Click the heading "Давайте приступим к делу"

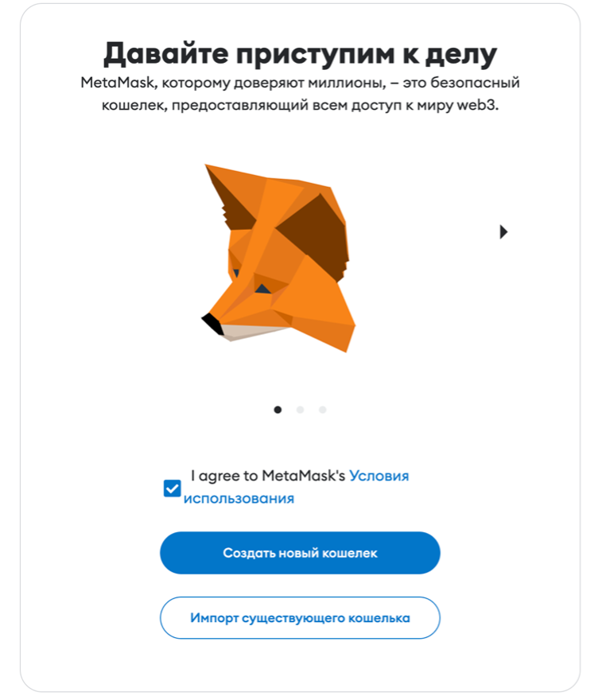point(300,54)
